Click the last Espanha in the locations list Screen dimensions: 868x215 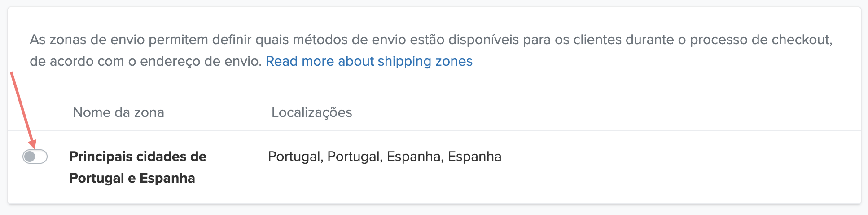click(474, 157)
